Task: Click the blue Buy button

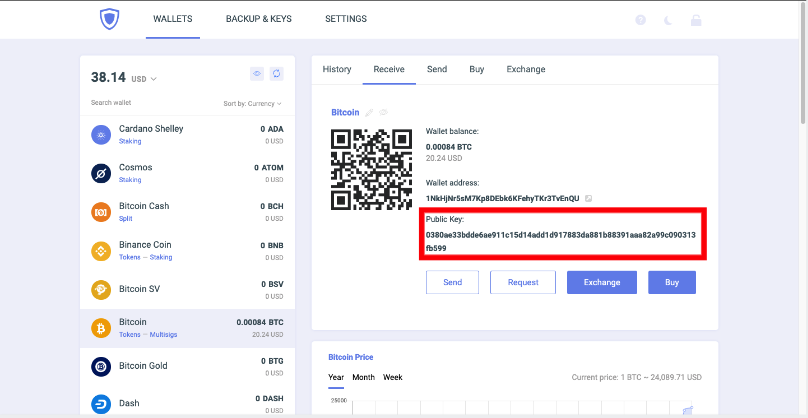Action: 672,282
